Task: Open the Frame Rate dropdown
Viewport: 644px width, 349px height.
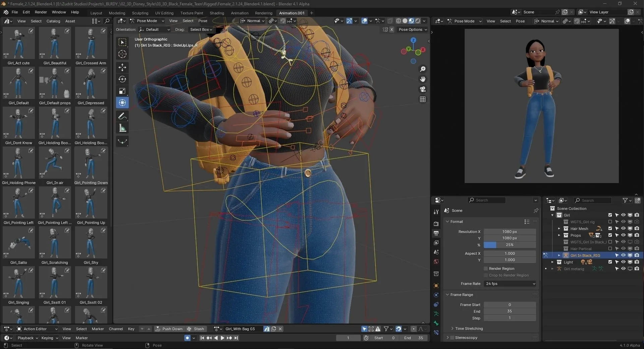Action: pos(509,284)
